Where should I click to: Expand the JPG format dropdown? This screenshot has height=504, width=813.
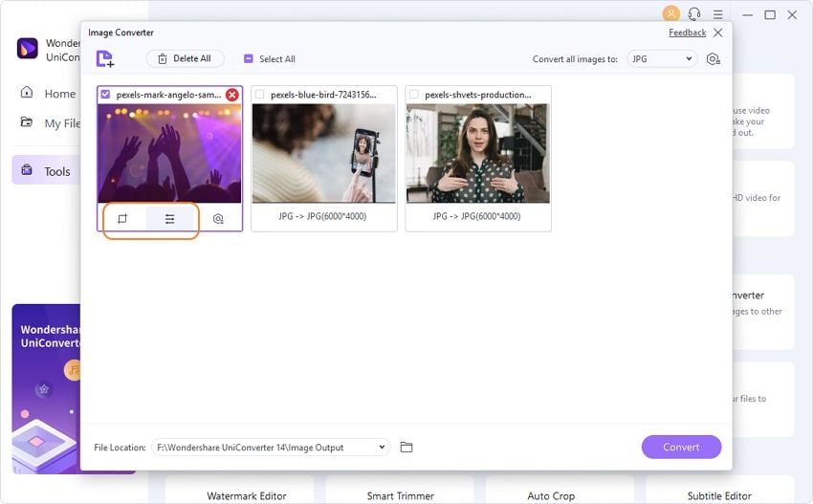point(662,59)
